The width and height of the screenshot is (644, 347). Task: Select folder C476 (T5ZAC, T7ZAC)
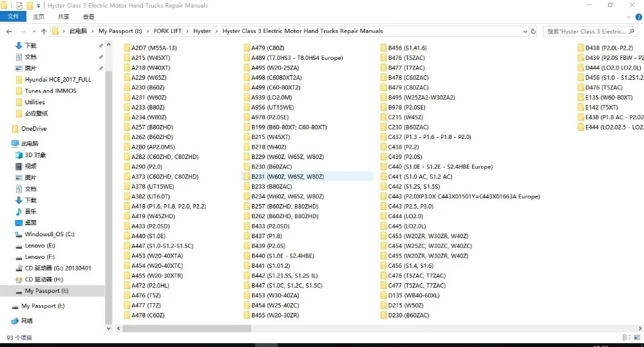(413, 276)
